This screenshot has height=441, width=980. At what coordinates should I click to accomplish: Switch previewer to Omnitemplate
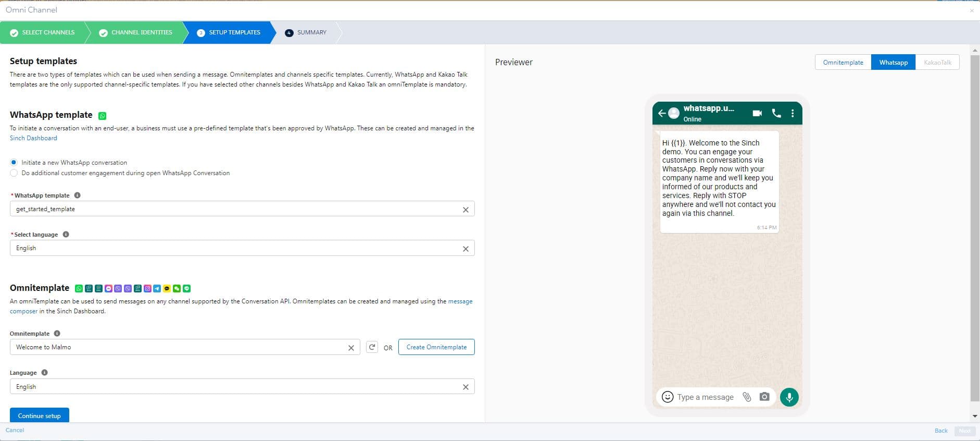coord(843,63)
